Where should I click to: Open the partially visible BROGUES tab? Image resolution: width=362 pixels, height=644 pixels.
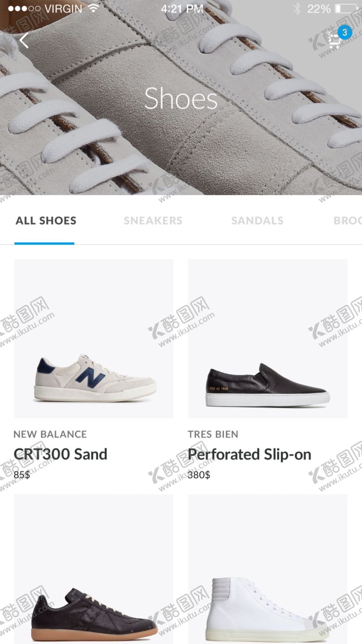point(348,220)
